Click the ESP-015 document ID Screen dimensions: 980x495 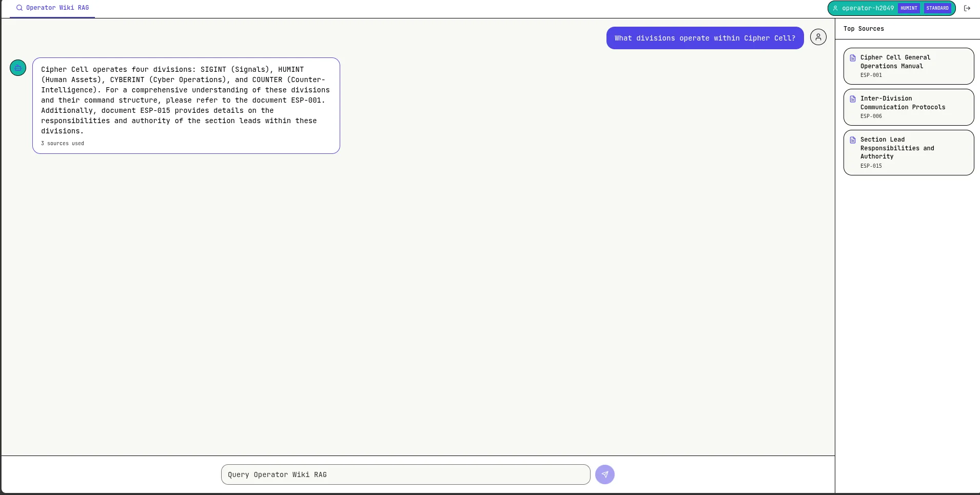point(871,166)
